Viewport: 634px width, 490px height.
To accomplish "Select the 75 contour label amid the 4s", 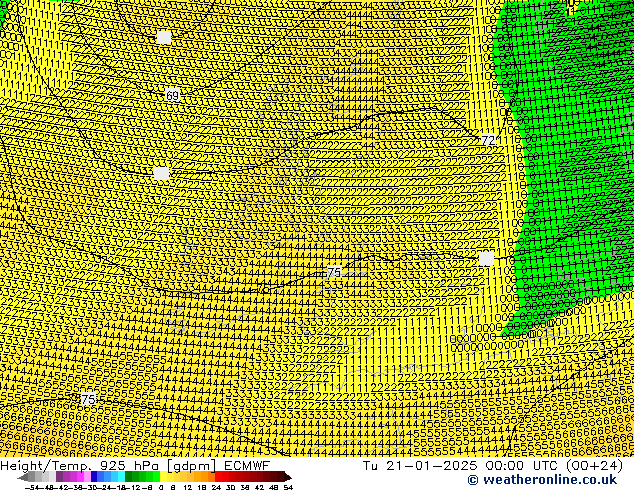I will coord(334,272).
